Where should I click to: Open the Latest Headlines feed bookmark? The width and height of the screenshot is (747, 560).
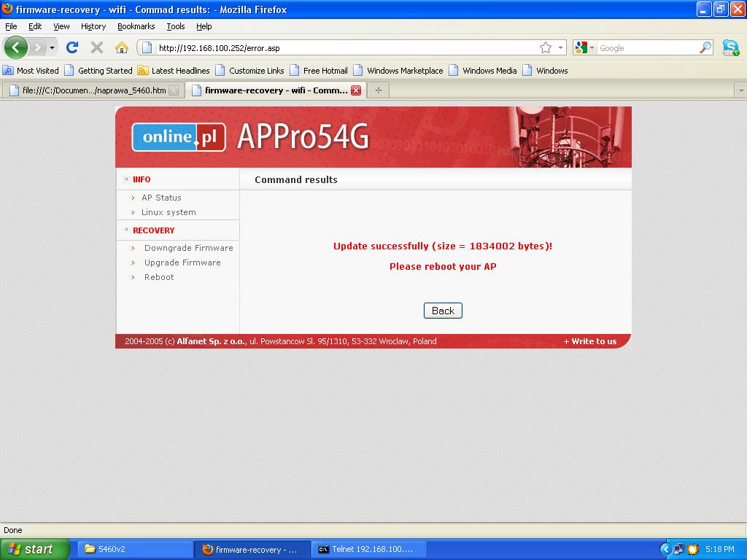click(x=174, y=71)
